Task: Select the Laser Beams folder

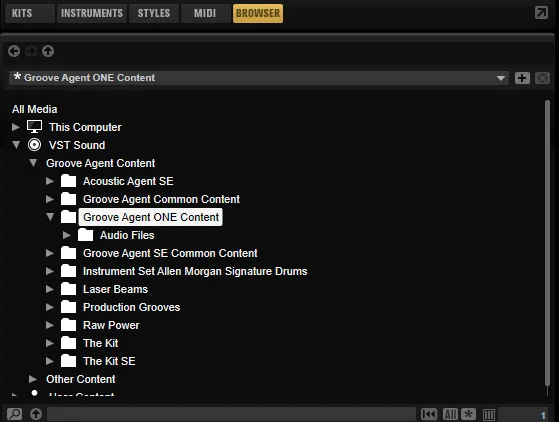Action: tap(115, 289)
